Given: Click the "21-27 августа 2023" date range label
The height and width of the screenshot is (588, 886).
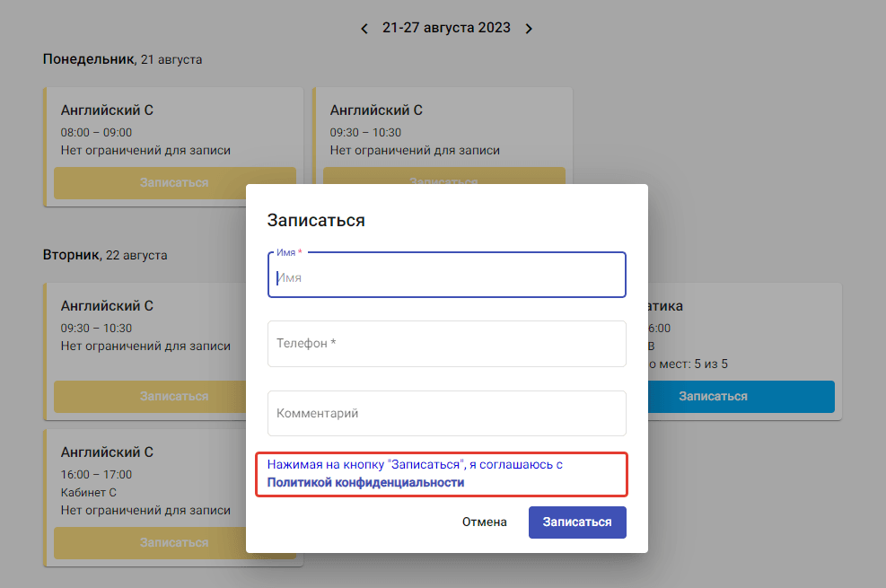Looking at the screenshot, I should click(x=446, y=28).
